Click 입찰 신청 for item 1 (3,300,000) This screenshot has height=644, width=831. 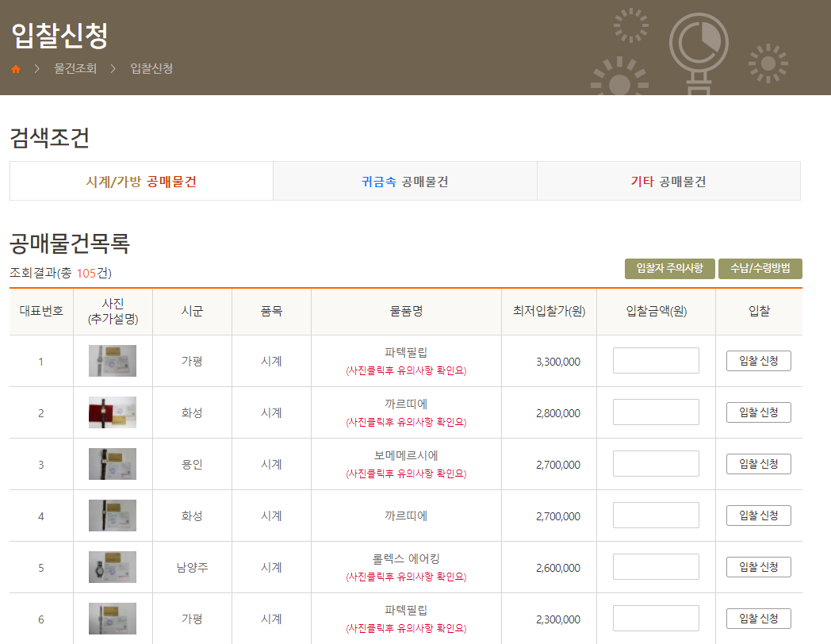(758, 361)
